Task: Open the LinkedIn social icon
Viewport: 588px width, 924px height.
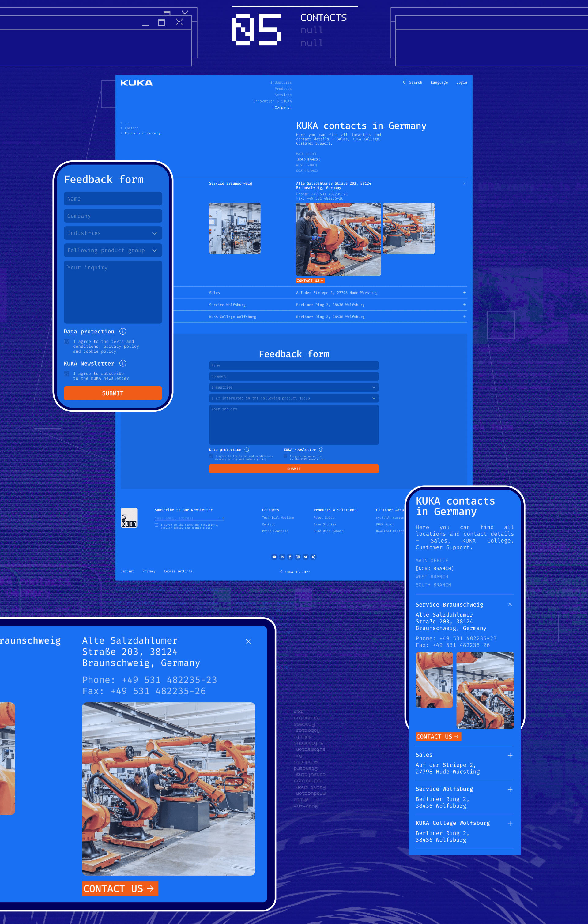Action: tap(282, 557)
